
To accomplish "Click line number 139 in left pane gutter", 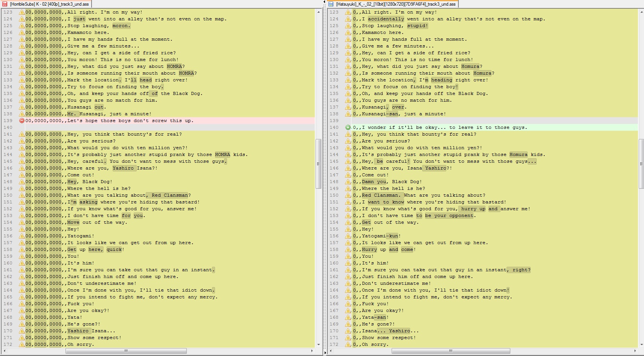I will 8,121.
